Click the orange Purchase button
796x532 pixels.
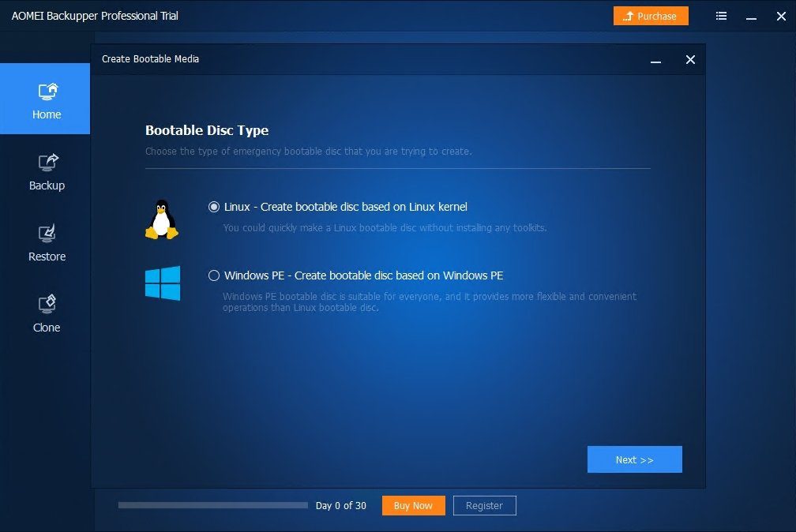click(x=651, y=16)
